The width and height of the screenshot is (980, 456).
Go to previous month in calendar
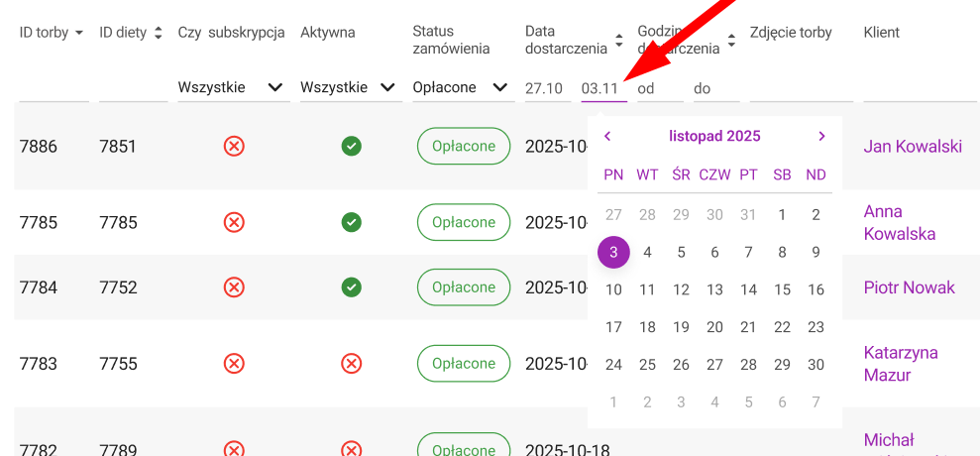607,137
